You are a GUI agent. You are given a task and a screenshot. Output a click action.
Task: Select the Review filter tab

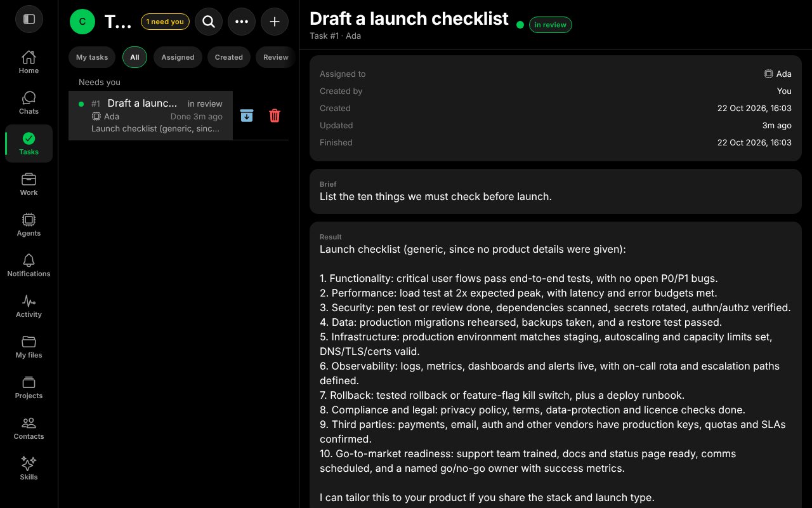point(276,57)
